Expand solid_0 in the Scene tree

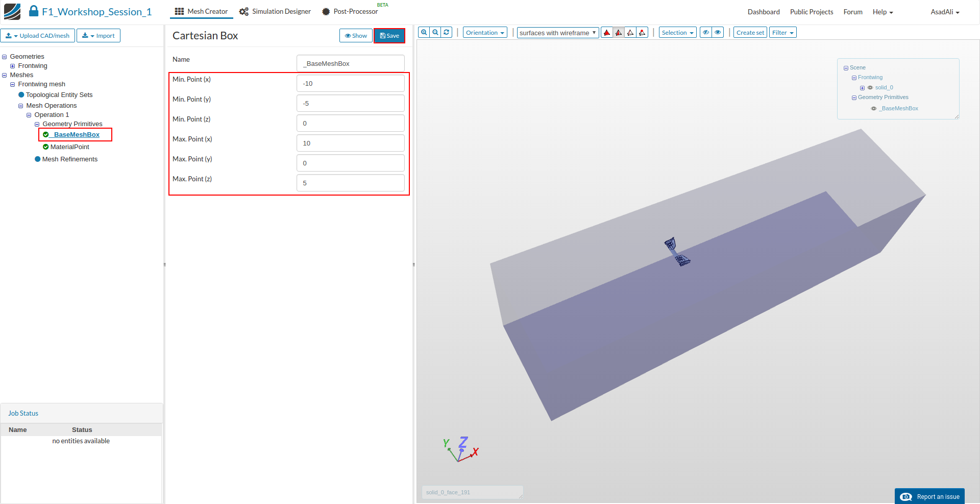[x=862, y=88]
